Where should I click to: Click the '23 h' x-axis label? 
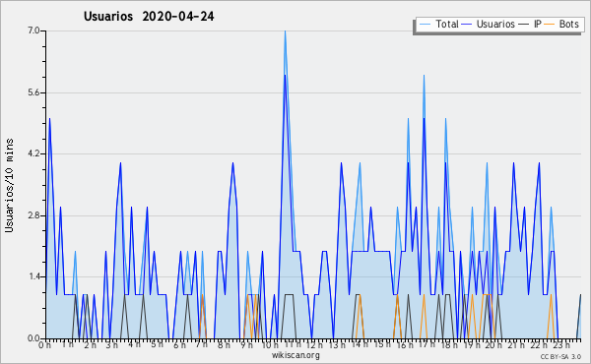point(560,345)
